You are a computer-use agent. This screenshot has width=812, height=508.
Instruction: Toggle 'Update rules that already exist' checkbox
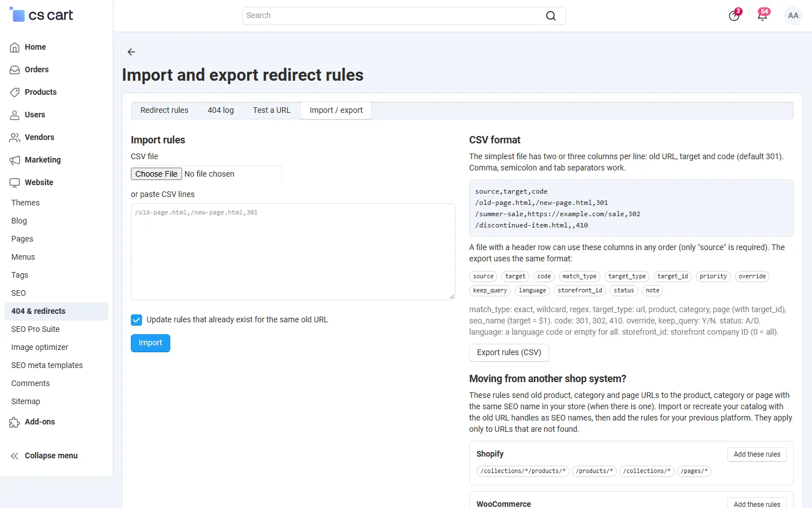tap(136, 320)
